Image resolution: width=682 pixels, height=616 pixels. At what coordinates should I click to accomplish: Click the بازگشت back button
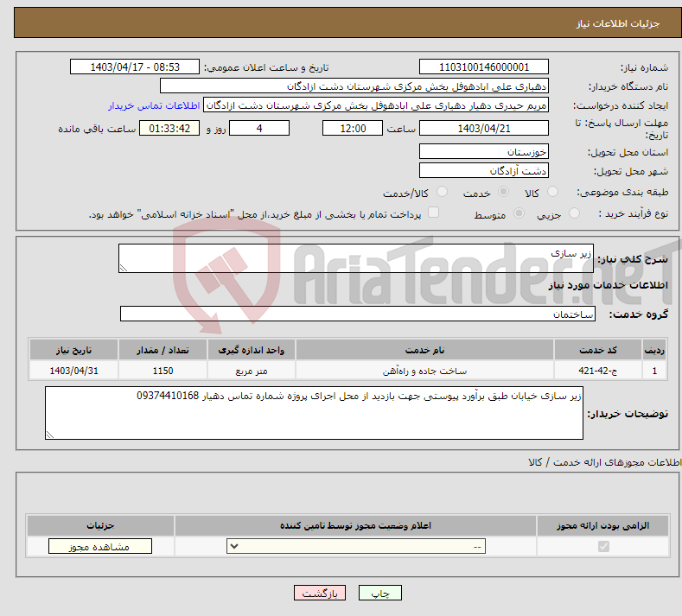[320, 593]
